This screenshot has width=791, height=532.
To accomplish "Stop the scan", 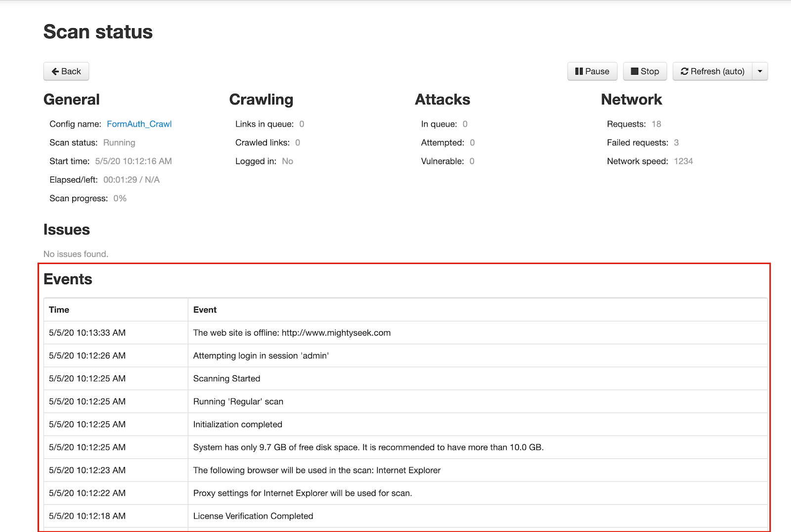I will (645, 71).
